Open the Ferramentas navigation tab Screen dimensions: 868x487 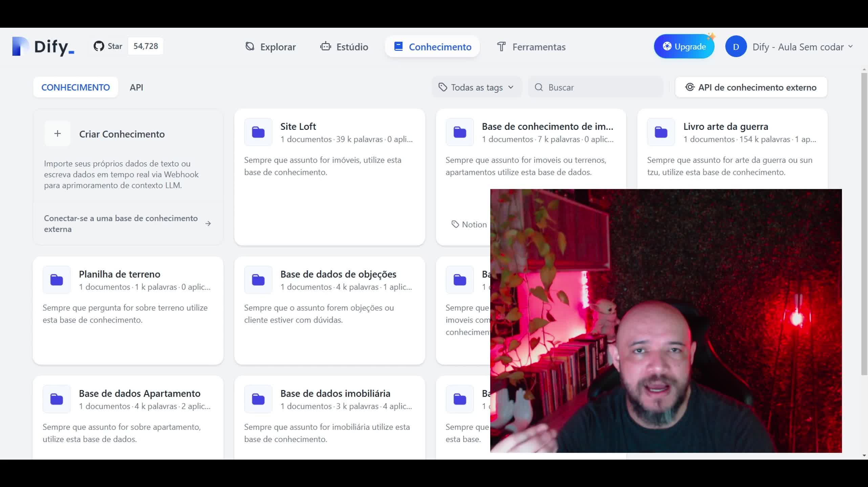531,47
